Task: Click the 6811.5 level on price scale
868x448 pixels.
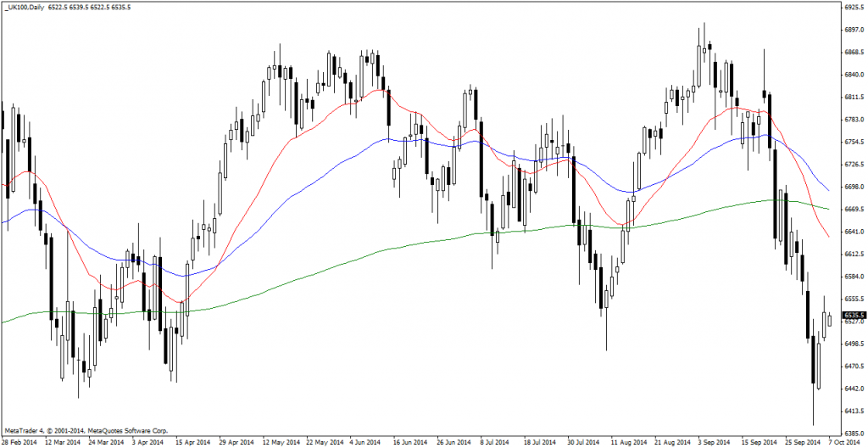Action: click(x=850, y=98)
